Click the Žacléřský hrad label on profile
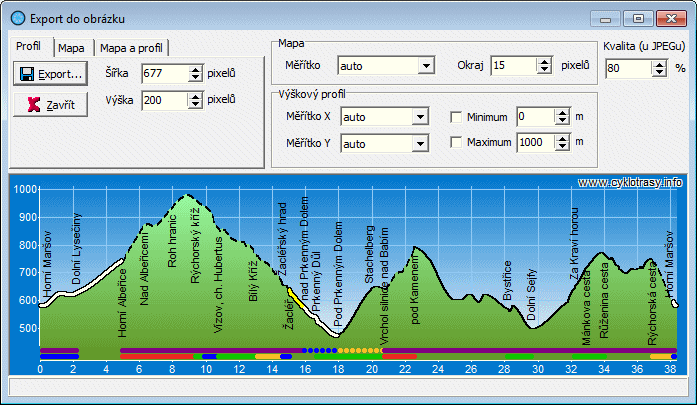The height and width of the screenshot is (405, 697). [x=282, y=239]
